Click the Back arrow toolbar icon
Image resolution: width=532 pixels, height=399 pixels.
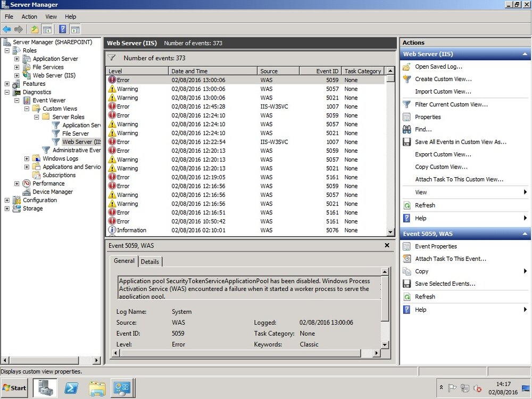coord(7,29)
